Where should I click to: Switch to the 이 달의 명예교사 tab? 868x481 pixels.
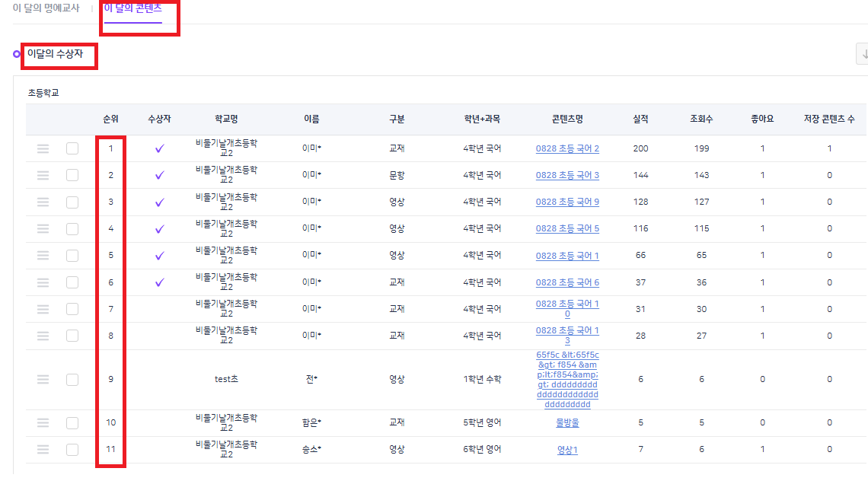pyautogui.click(x=46, y=8)
